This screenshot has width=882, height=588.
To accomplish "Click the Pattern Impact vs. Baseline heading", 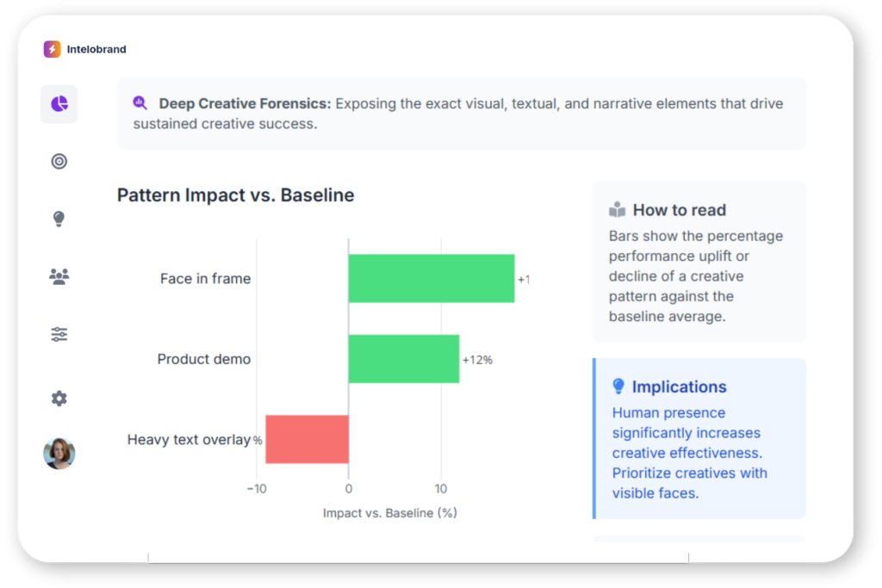I will tap(235, 195).
